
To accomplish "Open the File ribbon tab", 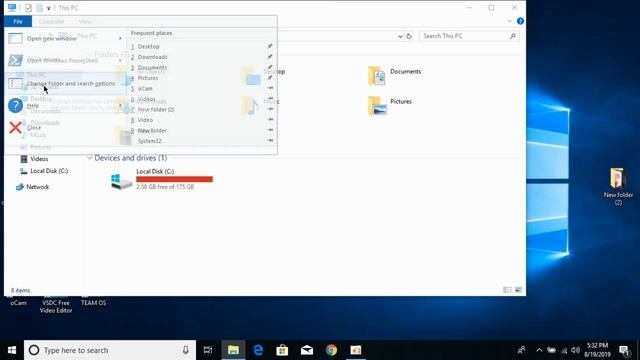I will (x=18, y=21).
